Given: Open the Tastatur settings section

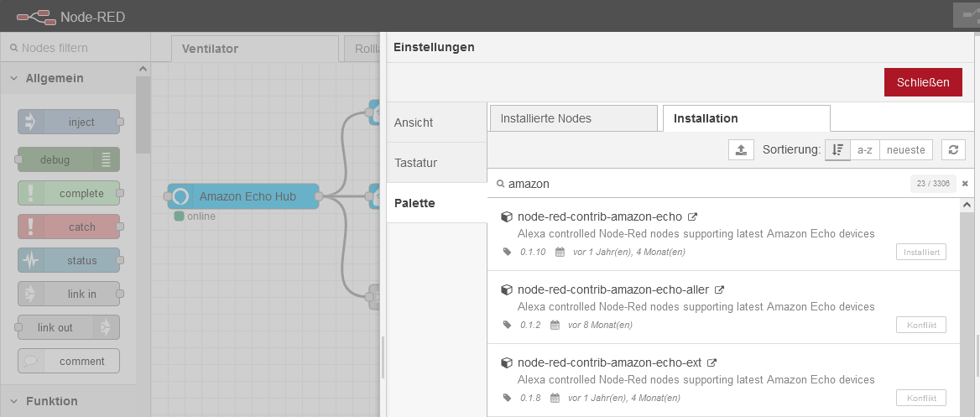Looking at the screenshot, I should click(436, 163).
